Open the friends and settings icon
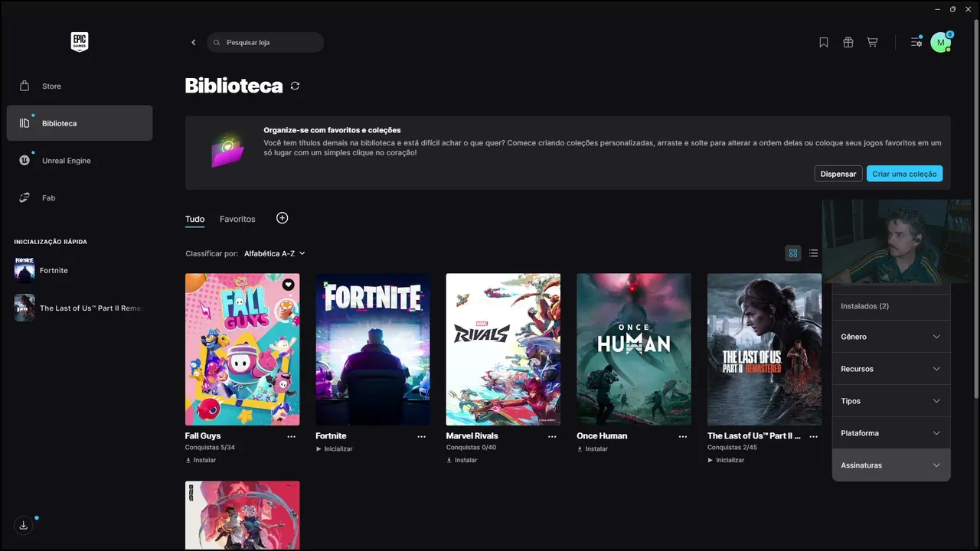Image resolution: width=980 pixels, height=551 pixels. click(916, 42)
